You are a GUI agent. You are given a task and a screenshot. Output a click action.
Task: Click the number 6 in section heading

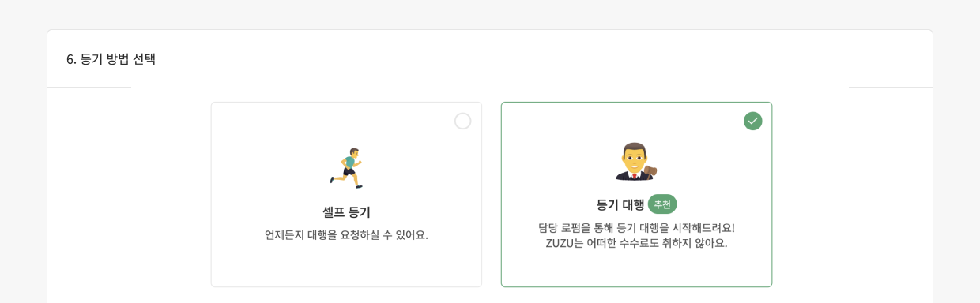(x=70, y=59)
